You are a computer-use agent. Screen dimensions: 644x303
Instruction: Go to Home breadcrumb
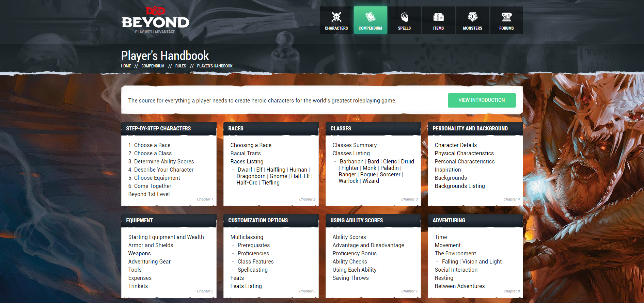126,66
